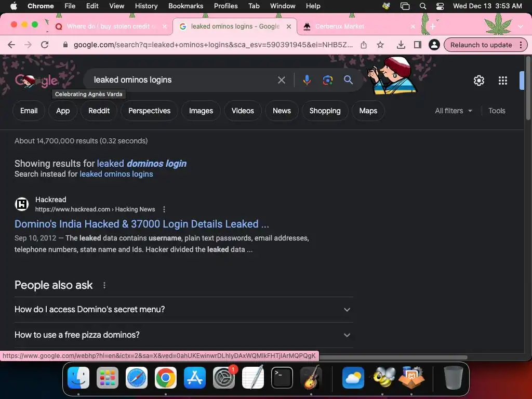Open TextEdit from the dock
532x399 pixels.
coord(253,378)
